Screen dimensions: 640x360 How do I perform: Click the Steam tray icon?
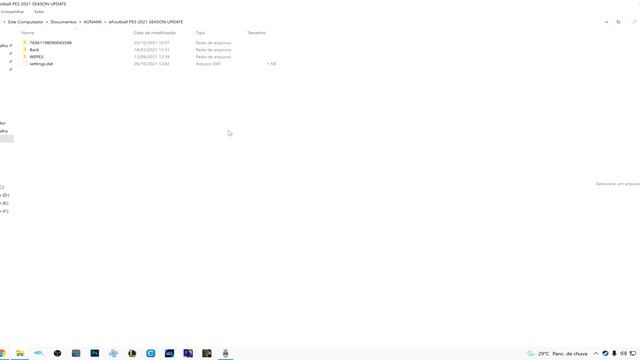[605, 353]
